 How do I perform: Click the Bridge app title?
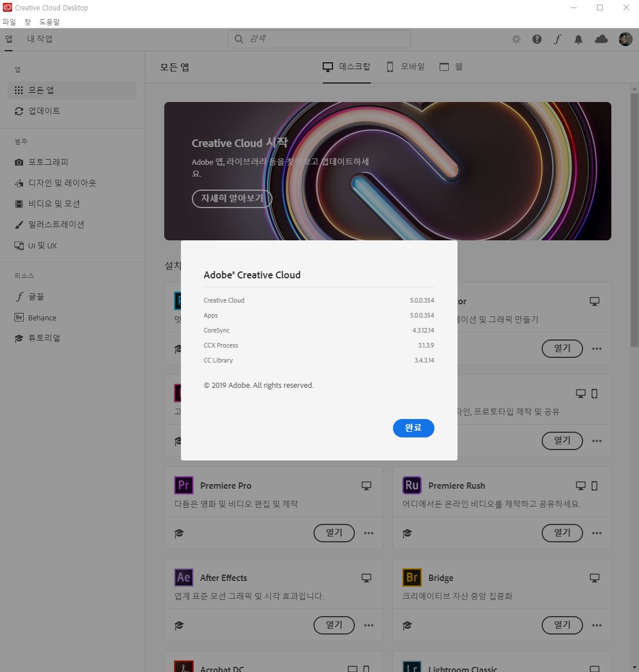click(x=441, y=578)
